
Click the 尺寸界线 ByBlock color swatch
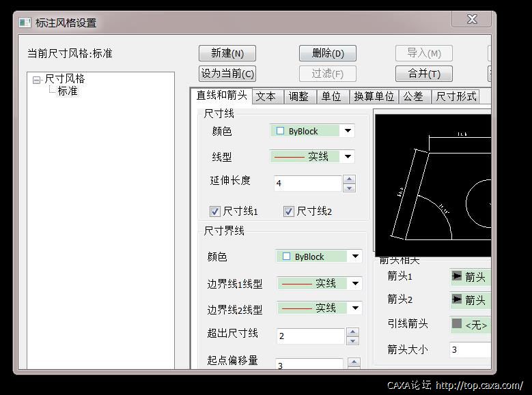click(286, 257)
